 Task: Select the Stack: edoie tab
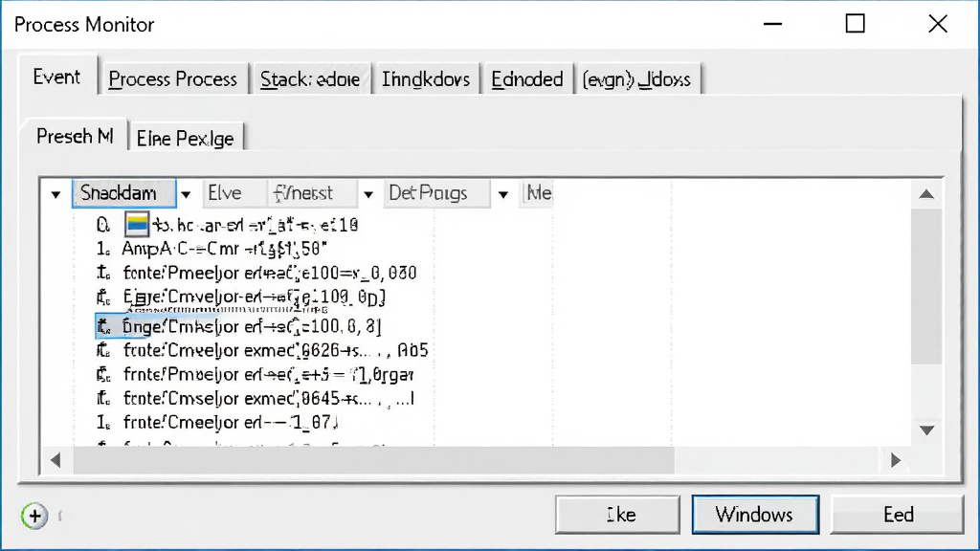coord(310,79)
